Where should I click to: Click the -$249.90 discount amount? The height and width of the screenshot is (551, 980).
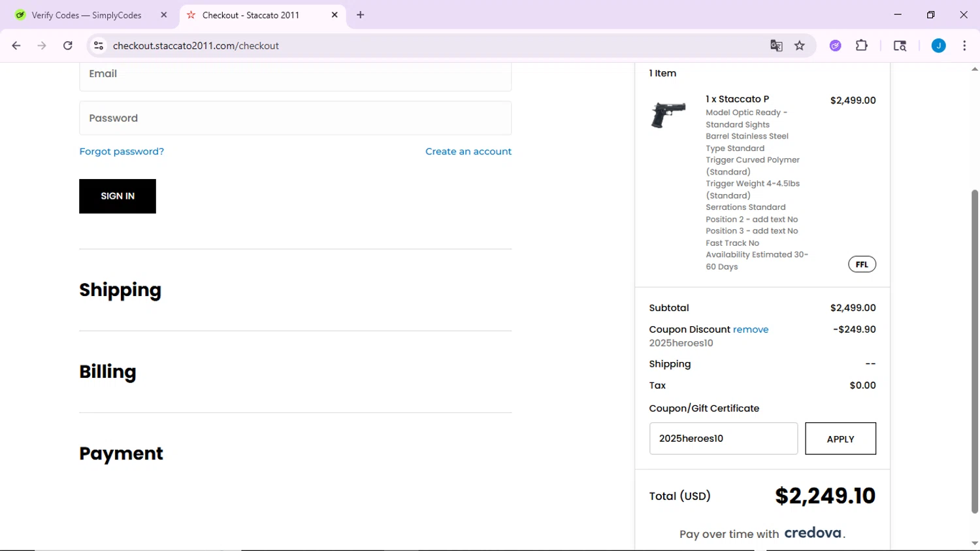855,329
